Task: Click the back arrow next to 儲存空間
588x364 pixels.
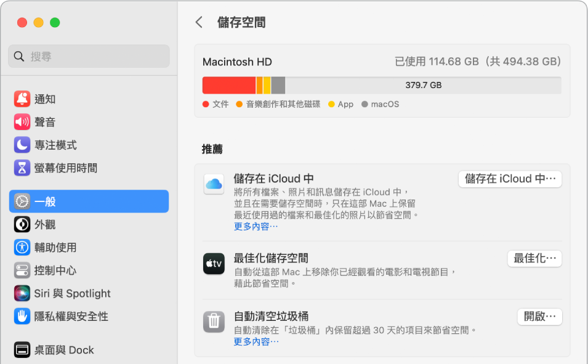Action: (x=198, y=22)
